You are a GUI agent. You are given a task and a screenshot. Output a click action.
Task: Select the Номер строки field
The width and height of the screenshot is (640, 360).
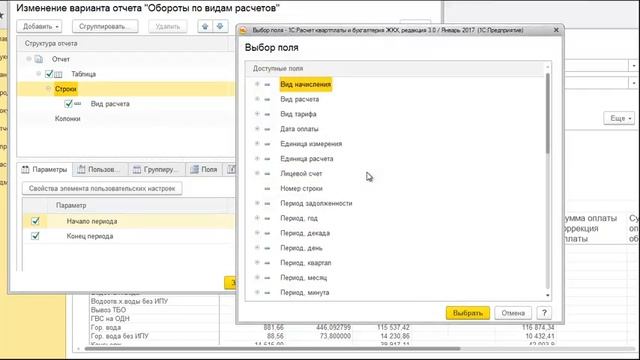[x=301, y=189]
